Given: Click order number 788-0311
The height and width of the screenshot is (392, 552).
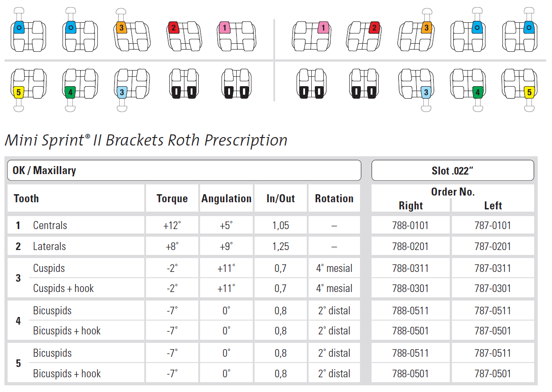Looking at the screenshot, I should pos(410,268).
